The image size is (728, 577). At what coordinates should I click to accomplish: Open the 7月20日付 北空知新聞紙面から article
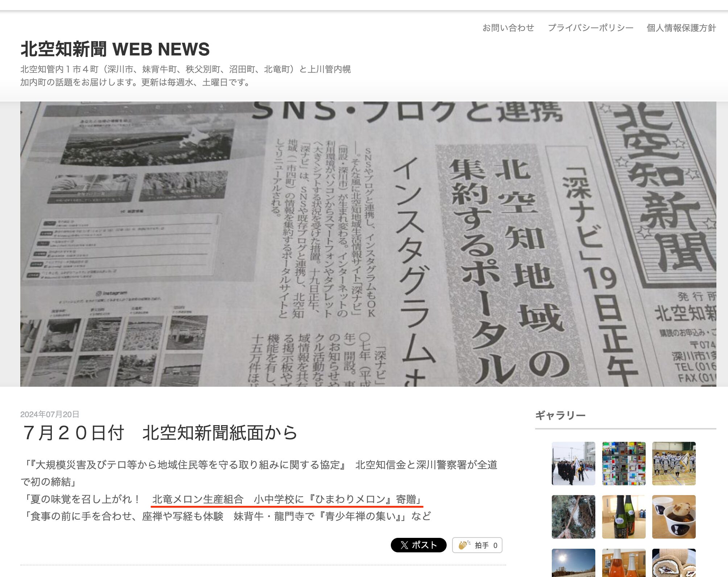pyautogui.click(x=160, y=433)
